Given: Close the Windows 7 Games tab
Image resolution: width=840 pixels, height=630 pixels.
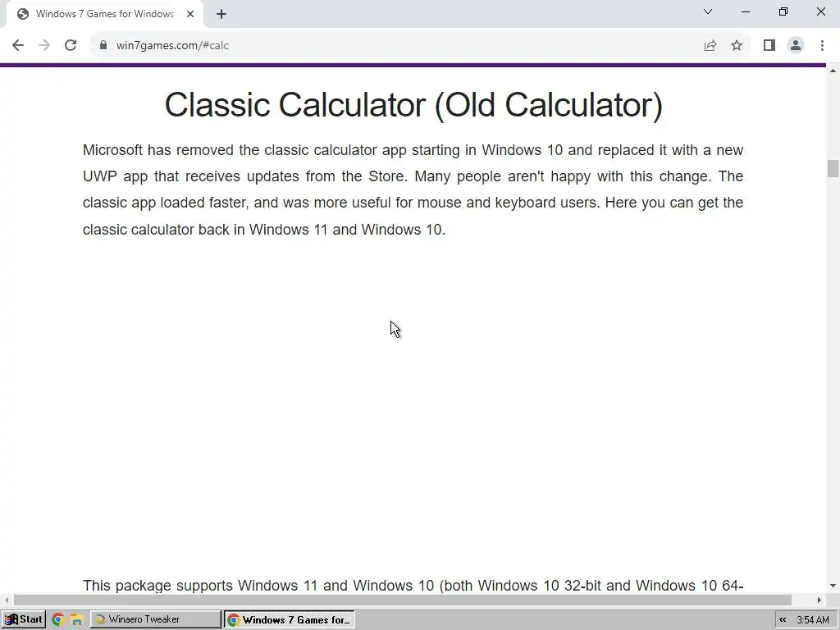Looking at the screenshot, I should [190, 15].
